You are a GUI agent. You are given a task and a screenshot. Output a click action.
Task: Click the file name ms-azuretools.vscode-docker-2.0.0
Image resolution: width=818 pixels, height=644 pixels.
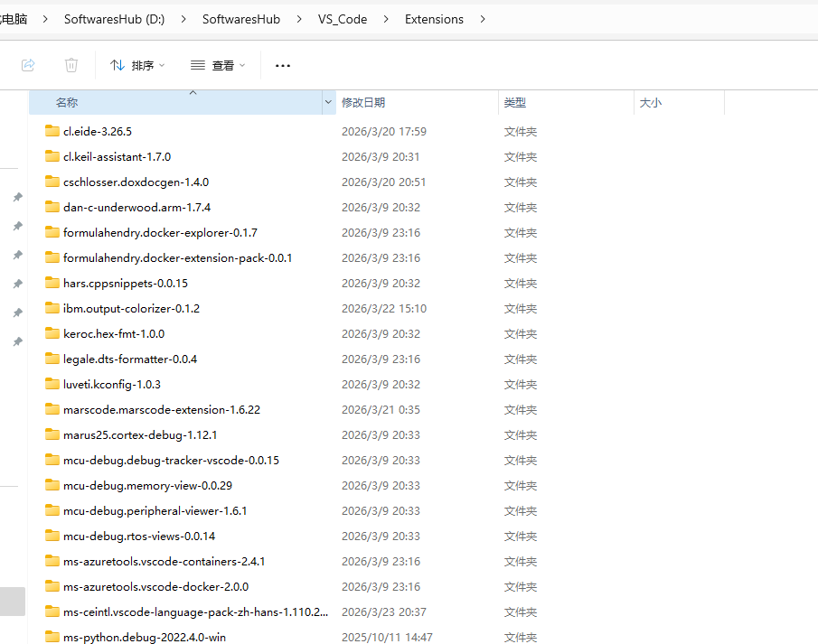pyautogui.click(x=156, y=586)
